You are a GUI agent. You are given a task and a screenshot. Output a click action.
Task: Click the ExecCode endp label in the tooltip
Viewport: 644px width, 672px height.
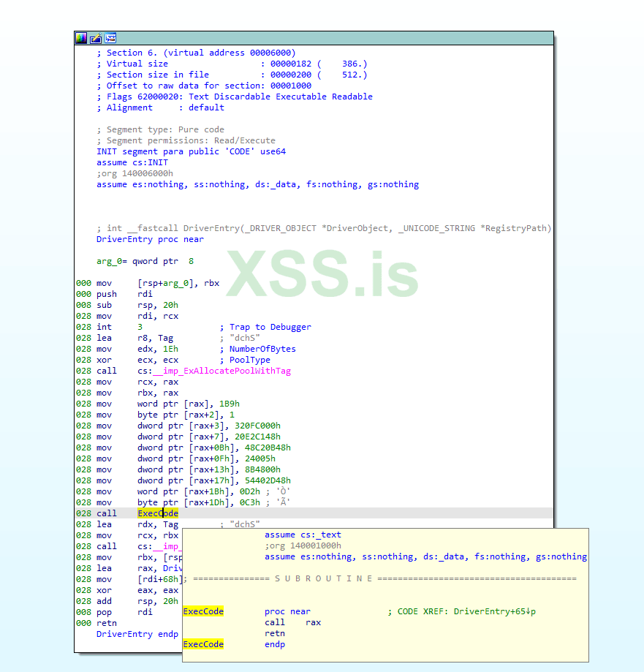(x=202, y=644)
